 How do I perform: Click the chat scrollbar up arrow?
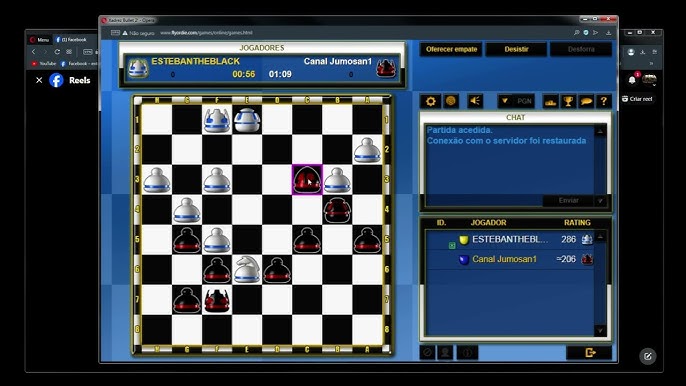(600, 131)
